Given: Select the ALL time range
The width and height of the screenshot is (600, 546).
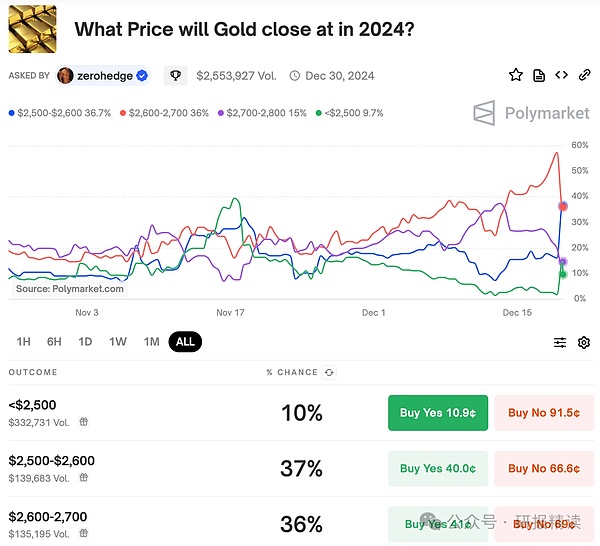Looking at the screenshot, I should pos(185,342).
